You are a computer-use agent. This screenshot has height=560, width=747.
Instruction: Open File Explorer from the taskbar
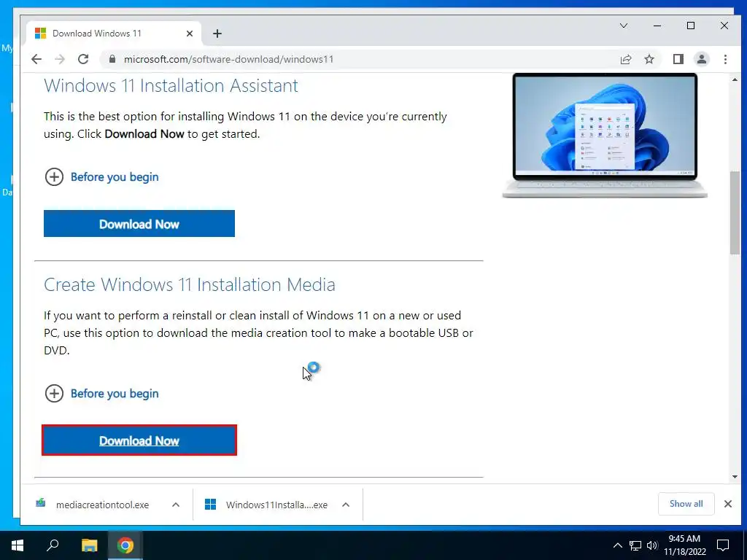point(89,545)
